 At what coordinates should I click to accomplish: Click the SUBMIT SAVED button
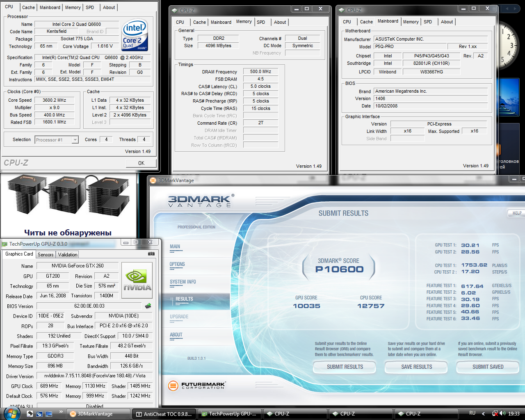coord(488,367)
